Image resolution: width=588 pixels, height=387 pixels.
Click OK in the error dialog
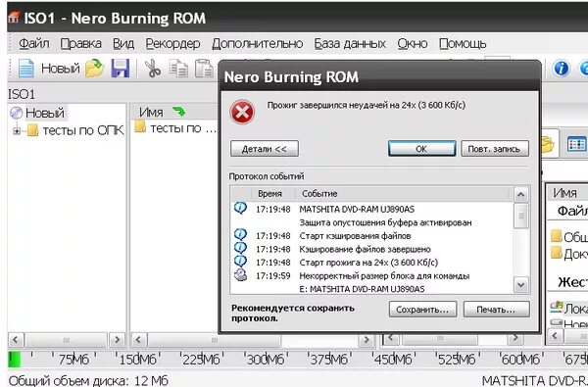(421, 149)
